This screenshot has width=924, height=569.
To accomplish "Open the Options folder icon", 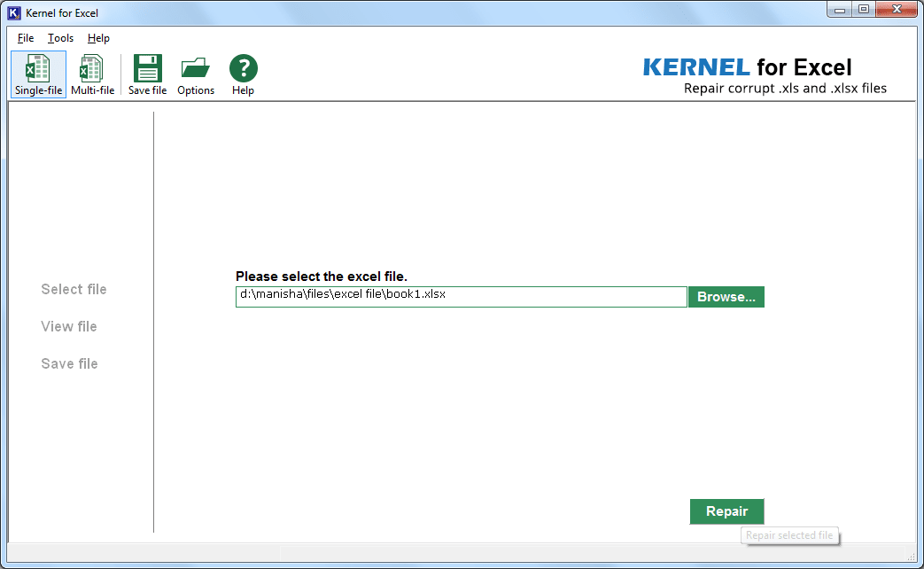I will point(196,74).
